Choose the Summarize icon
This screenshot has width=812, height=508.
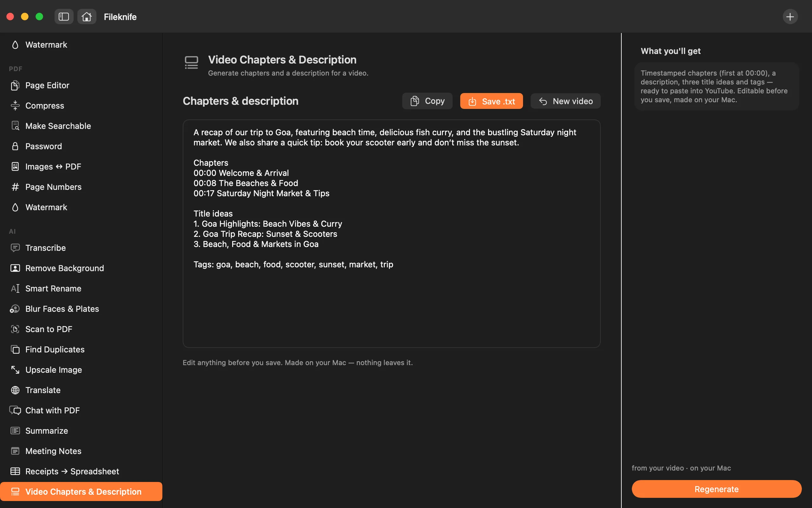[x=15, y=431]
